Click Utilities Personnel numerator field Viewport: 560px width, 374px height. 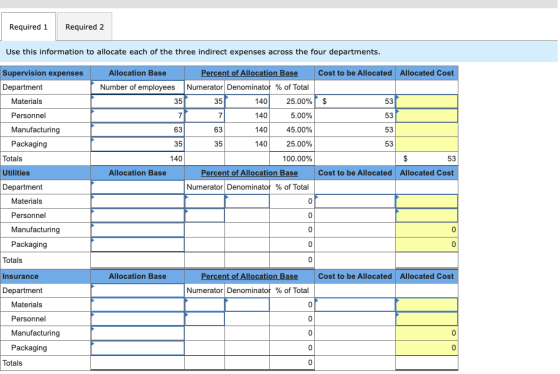coord(205,215)
